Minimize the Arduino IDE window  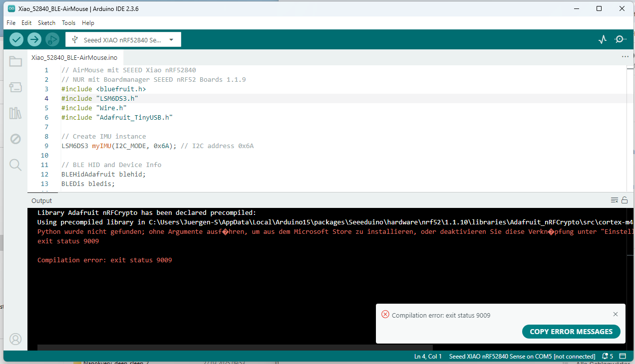(x=578, y=8)
